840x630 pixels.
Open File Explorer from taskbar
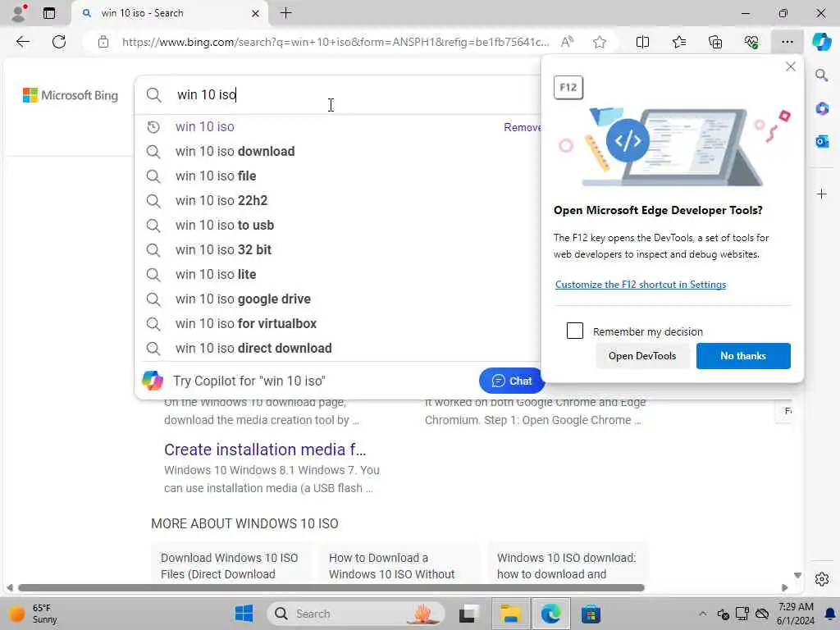(x=510, y=614)
